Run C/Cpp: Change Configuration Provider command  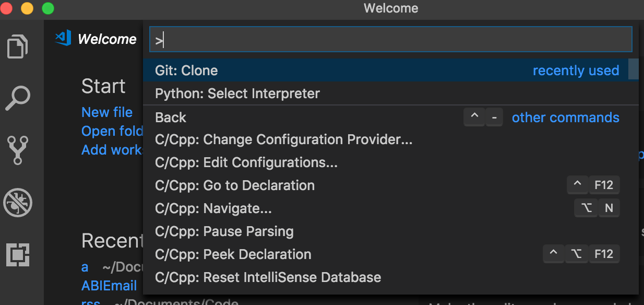[x=284, y=140]
